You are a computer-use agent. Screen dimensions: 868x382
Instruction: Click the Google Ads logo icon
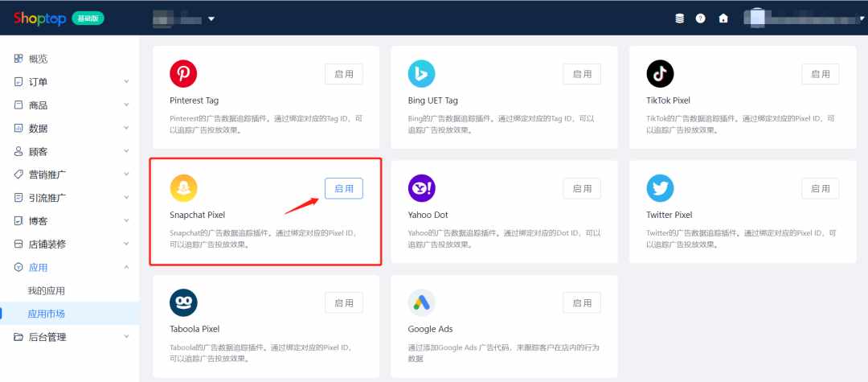(421, 303)
